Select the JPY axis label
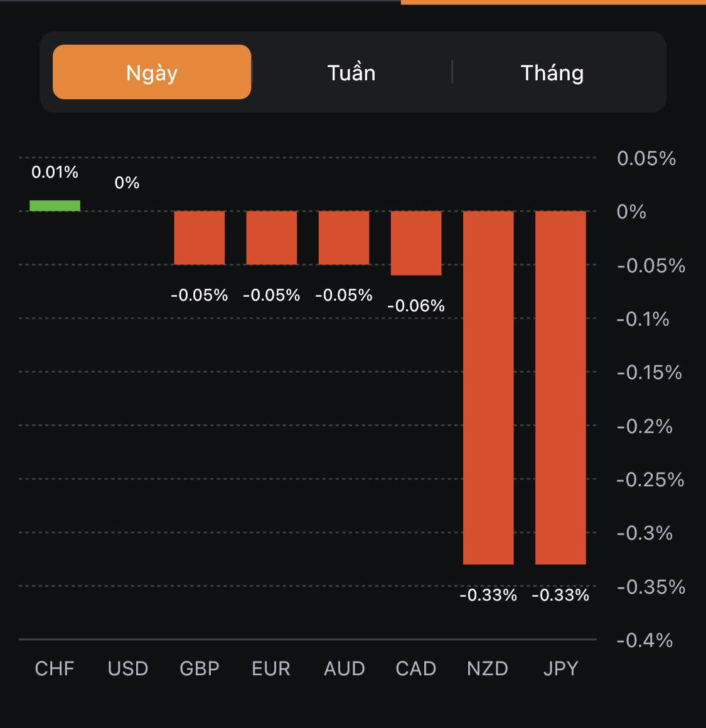The width and height of the screenshot is (706, 728). click(560, 668)
